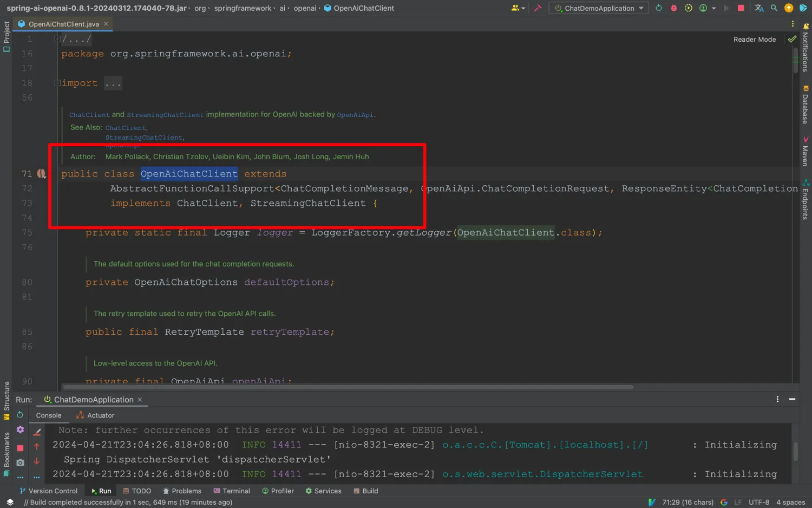Viewport: 812px width, 508px height.
Task: Toggle the Notifications tool window
Action: coord(806,48)
